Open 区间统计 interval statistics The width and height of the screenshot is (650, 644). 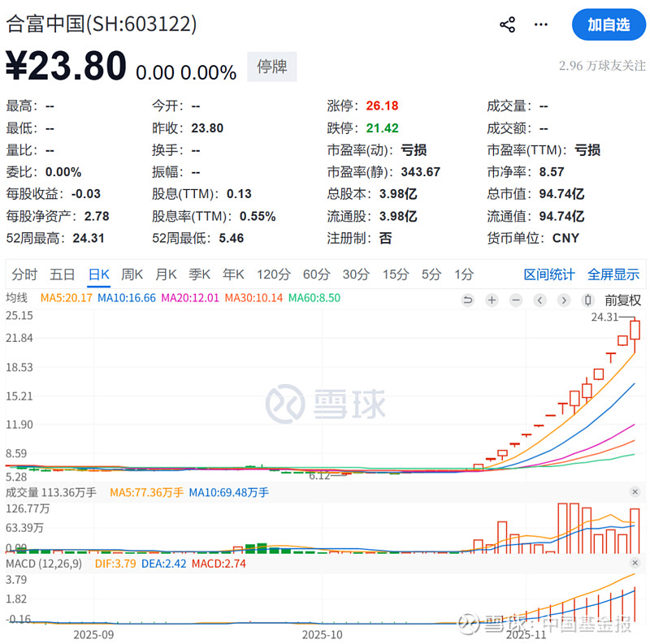548,274
